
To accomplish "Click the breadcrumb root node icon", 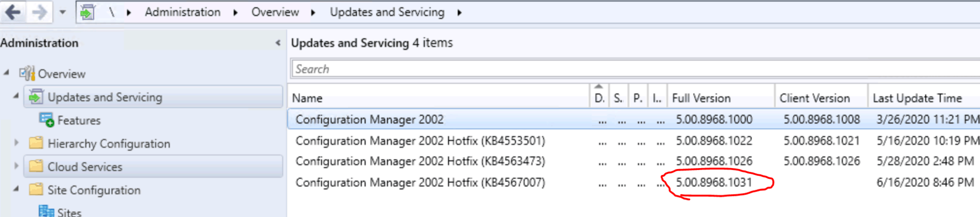I will point(87,12).
